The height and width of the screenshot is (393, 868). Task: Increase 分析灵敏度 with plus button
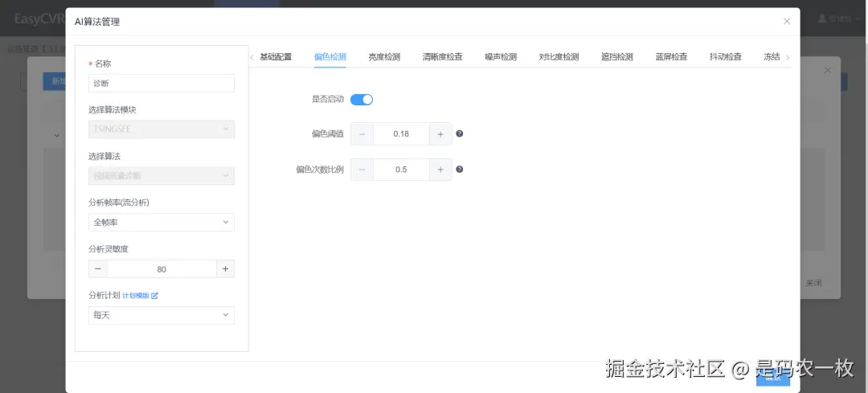pyautogui.click(x=225, y=269)
